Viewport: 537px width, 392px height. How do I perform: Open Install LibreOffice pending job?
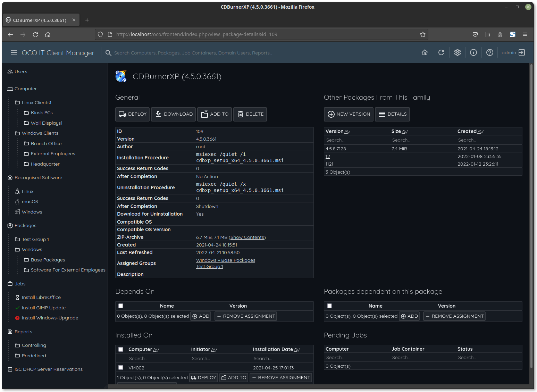41,297
